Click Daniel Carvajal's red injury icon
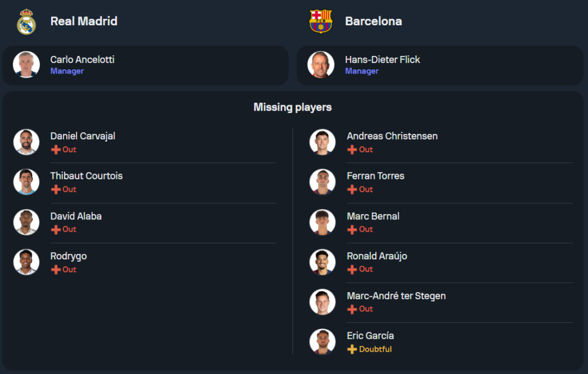Screen dimensions: 588x374 click(x=56, y=150)
